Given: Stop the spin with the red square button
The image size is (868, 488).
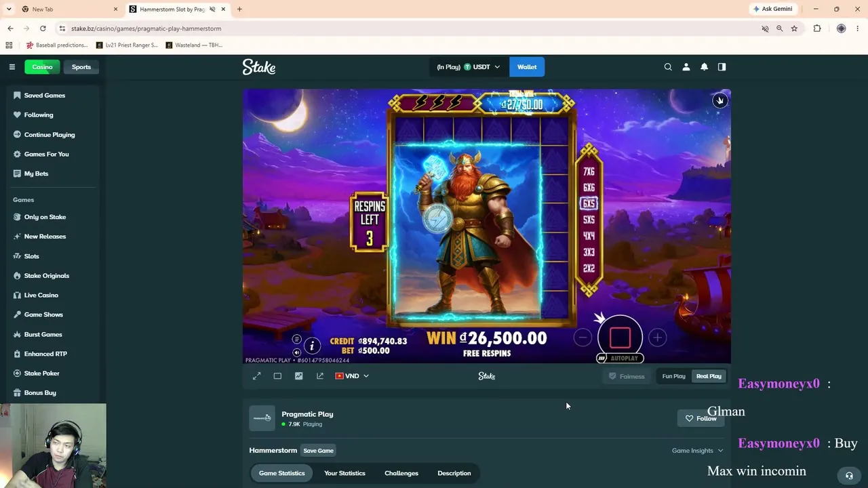Looking at the screenshot, I should pyautogui.click(x=620, y=337).
